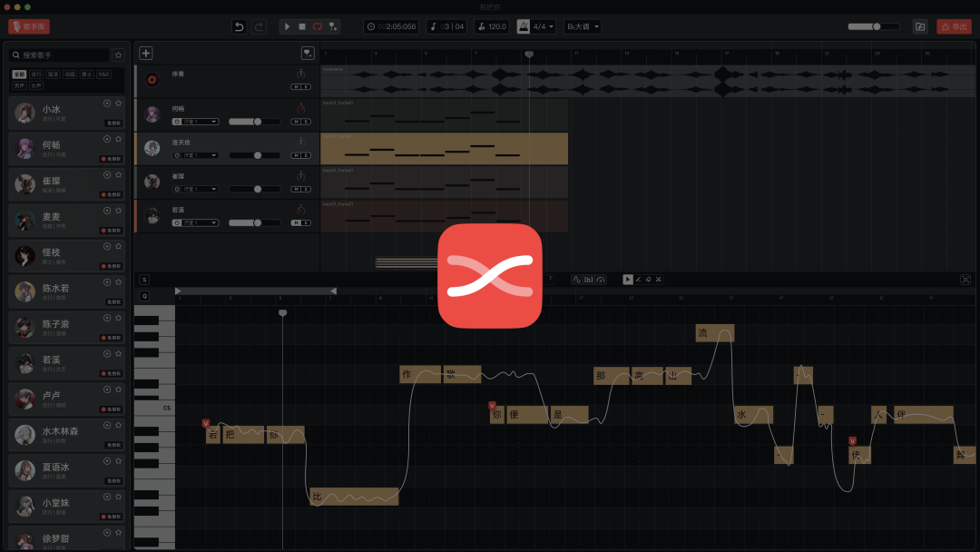Screen dimensions: 980x552
Task: Open the B♭大调 key dropdown
Action: click(583, 26)
